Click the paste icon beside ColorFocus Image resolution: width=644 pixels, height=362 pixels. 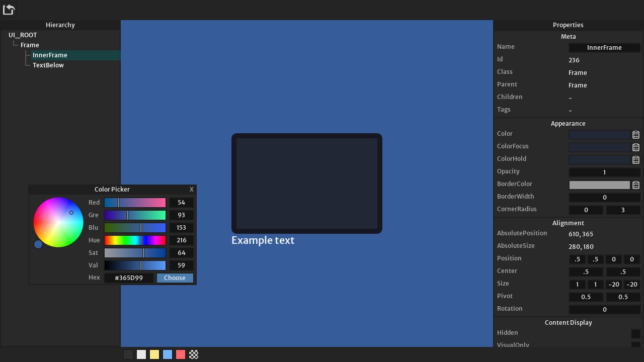pyautogui.click(x=636, y=147)
